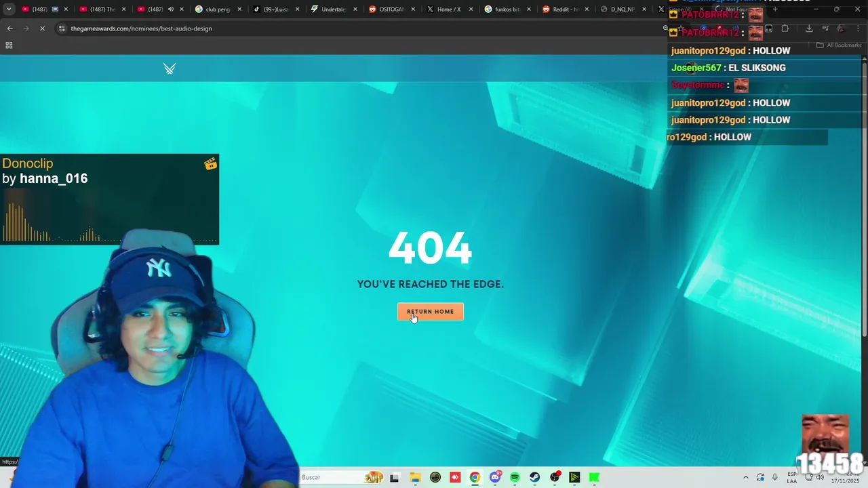Open the red square app on taskbar
The height and width of the screenshot is (488, 868).
pyautogui.click(x=455, y=478)
